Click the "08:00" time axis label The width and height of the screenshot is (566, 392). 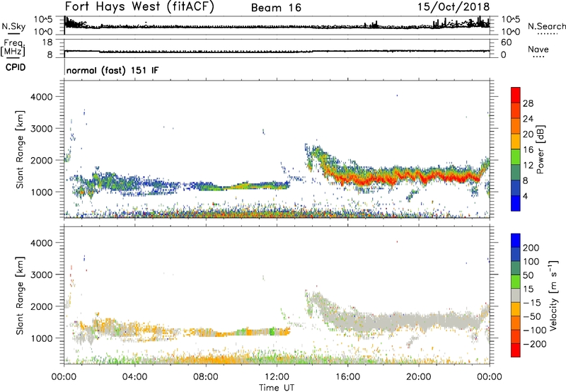(x=205, y=377)
